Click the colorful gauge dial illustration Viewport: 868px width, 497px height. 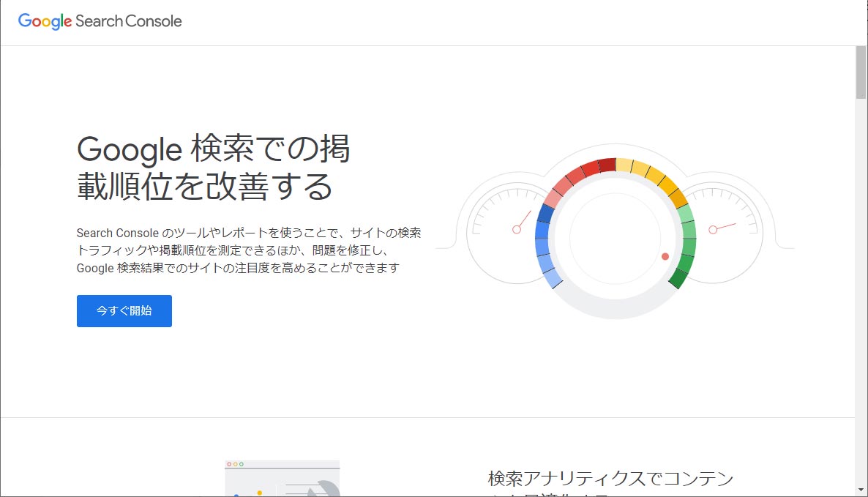pos(615,238)
